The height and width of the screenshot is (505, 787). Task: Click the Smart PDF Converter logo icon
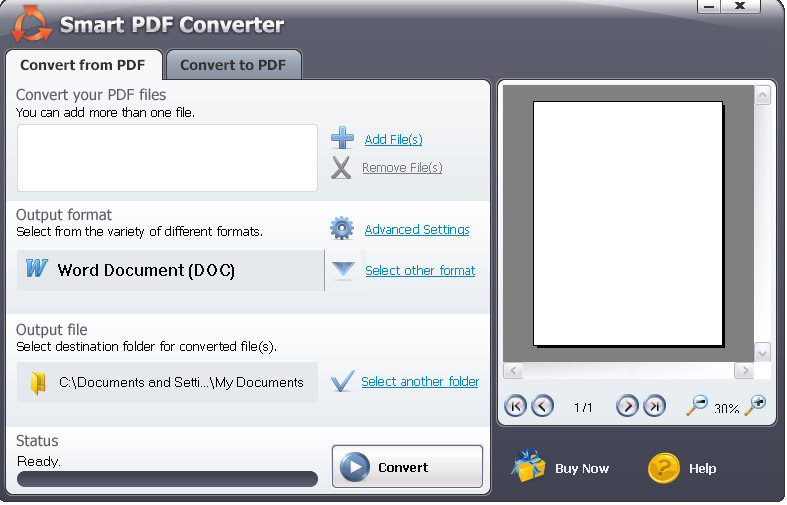click(x=31, y=24)
